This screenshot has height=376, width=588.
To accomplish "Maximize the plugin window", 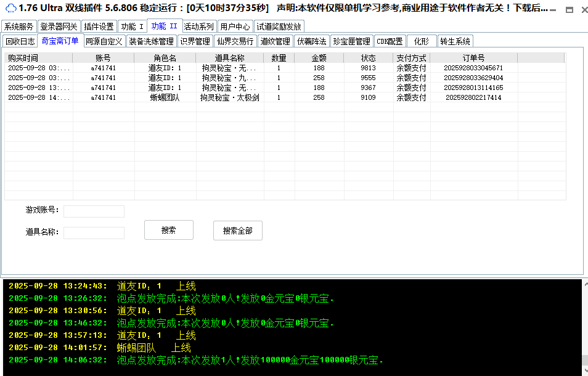I will (569, 10).
